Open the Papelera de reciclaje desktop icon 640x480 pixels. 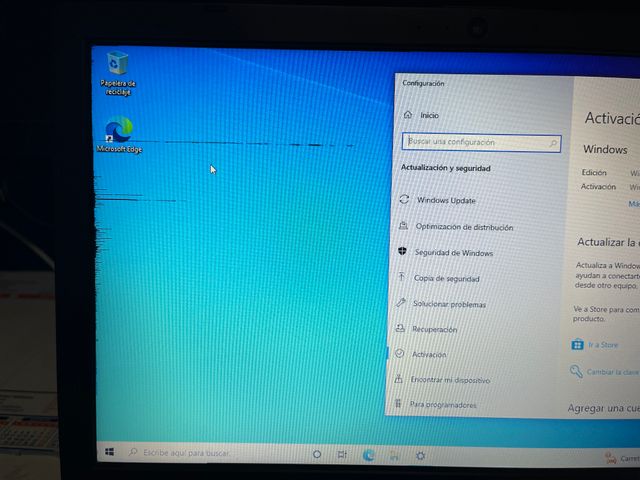(118, 73)
